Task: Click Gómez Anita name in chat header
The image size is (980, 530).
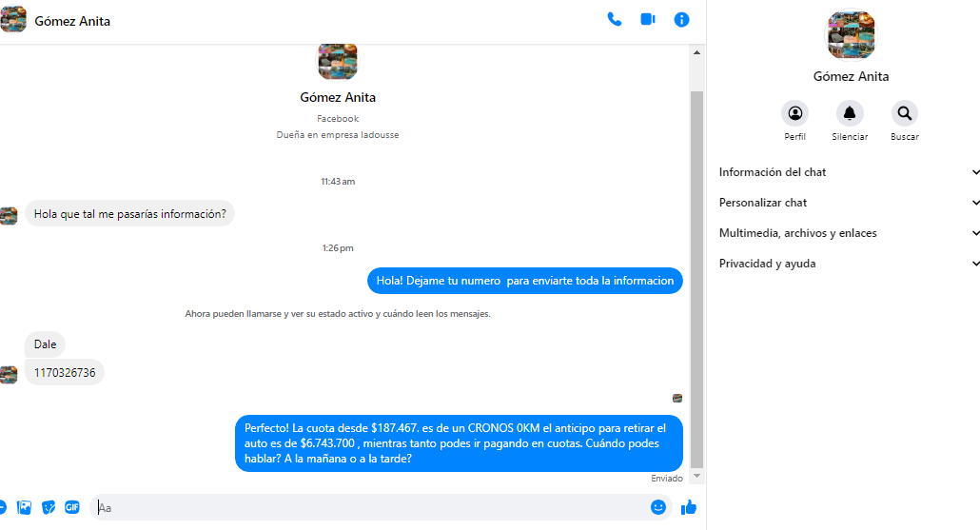Action: [x=72, y=21]
